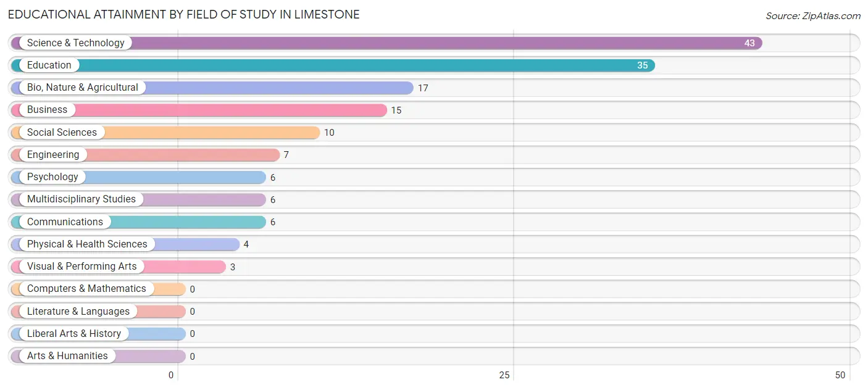Click the value 7 beside Engineering bar

tap(286, 155)
